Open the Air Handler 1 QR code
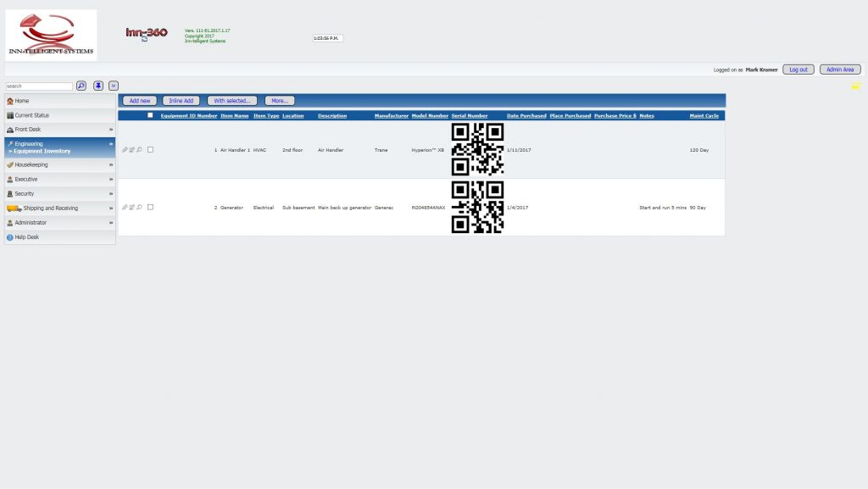Screen dimensions: 868x489 coord(477,149)
